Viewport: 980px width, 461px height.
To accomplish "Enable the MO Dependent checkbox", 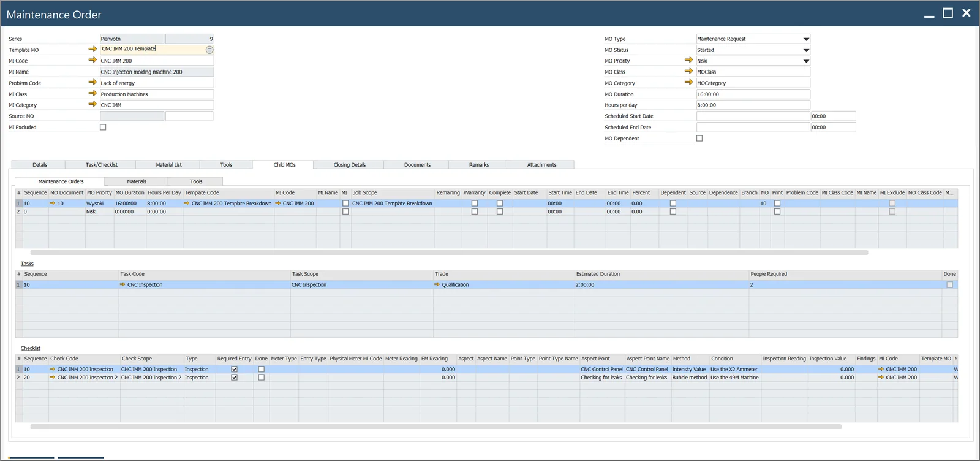I will click(x=699, y=139).
